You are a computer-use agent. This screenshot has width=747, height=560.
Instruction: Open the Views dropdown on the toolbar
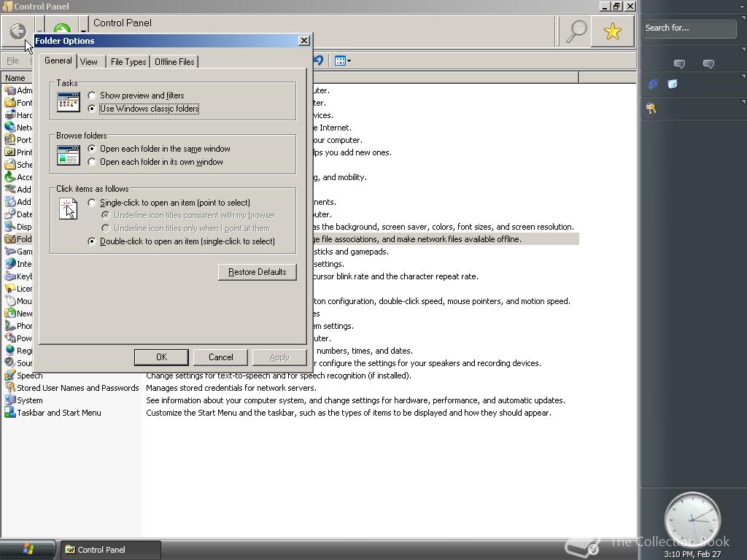(343, 61)
